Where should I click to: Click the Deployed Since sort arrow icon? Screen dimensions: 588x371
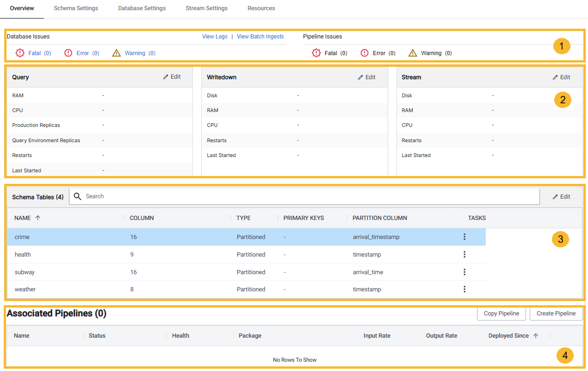click(x=536, y=336)
